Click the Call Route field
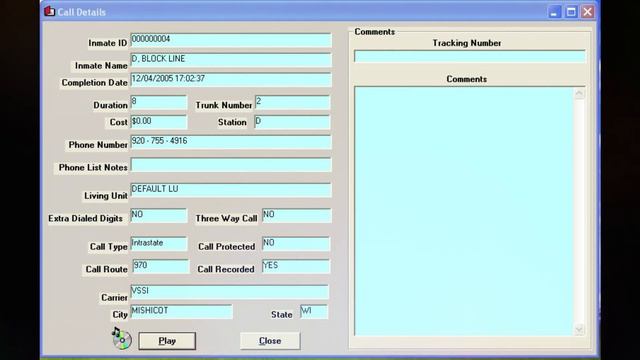 pyautogui.click(x=161, y=266)
